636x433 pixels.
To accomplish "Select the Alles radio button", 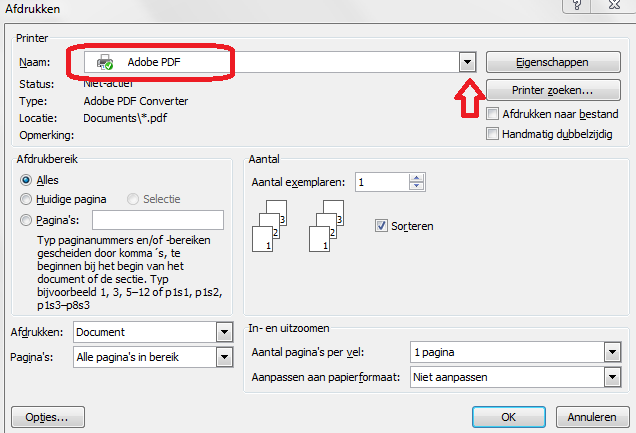I will pyautogui.click(x=26, y=180).
